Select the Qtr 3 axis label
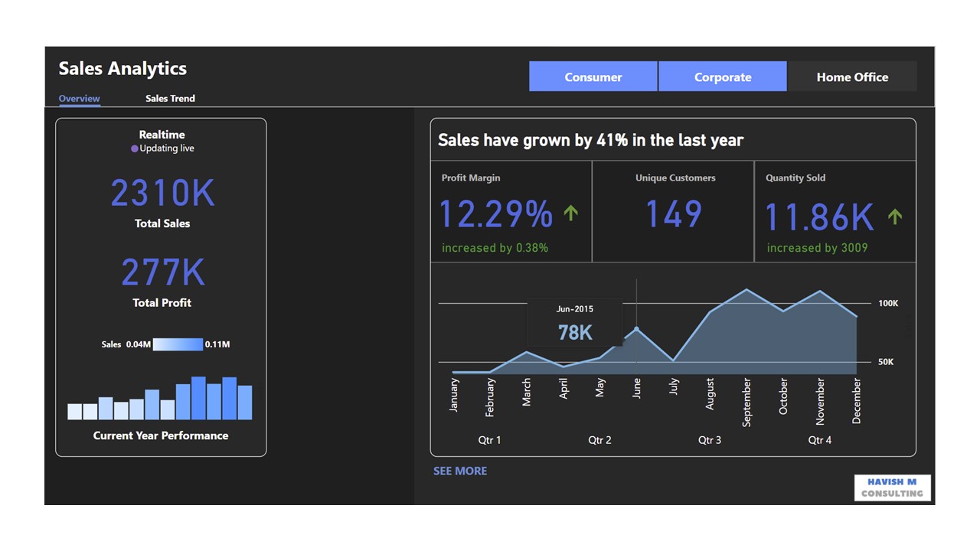 click(710, 440)
